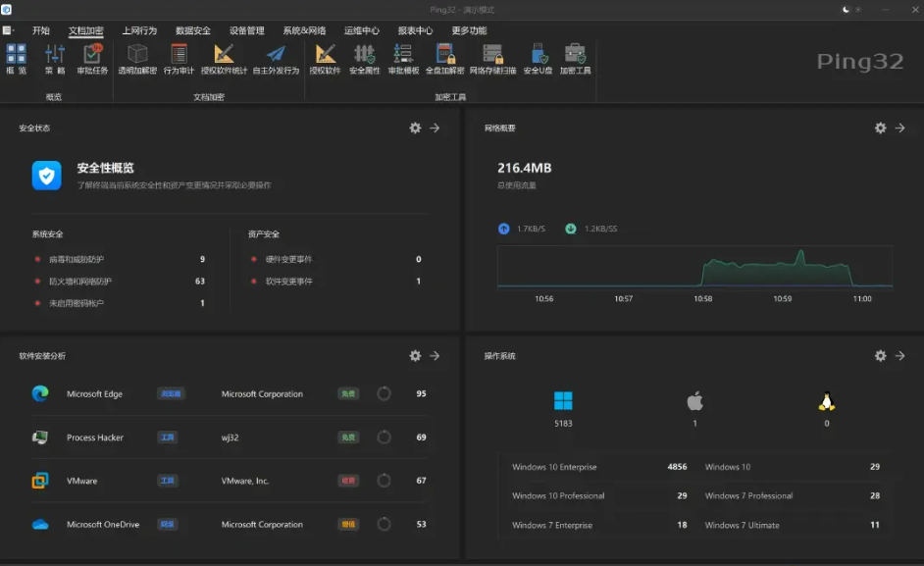The height and width of the screenshot is (566, 924).
Task: Open the 网络存储扫描 server icon
Action: click(x=492, y=54)
